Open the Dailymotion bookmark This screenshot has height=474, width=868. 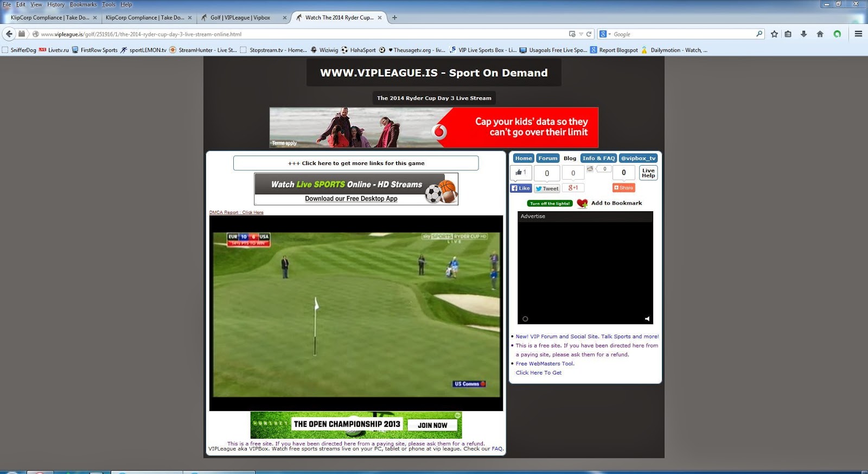pyautogui.click(x=674, y=50)
